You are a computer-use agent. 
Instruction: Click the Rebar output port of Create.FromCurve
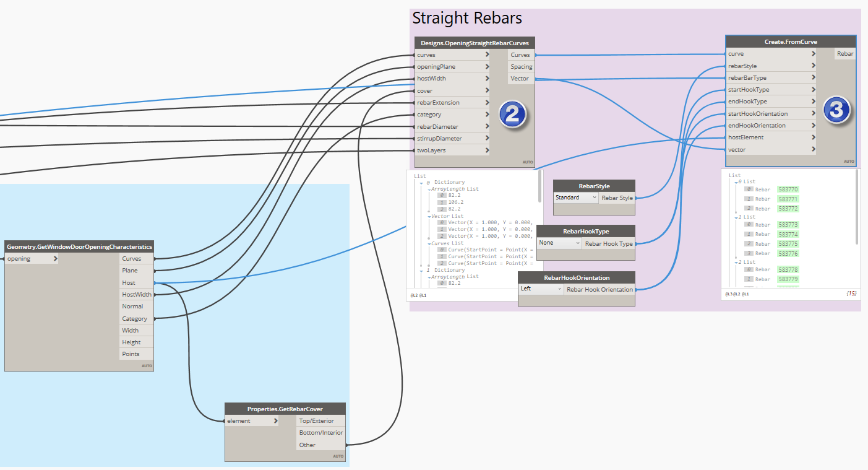pyautogui.click(x=845, y=54)
